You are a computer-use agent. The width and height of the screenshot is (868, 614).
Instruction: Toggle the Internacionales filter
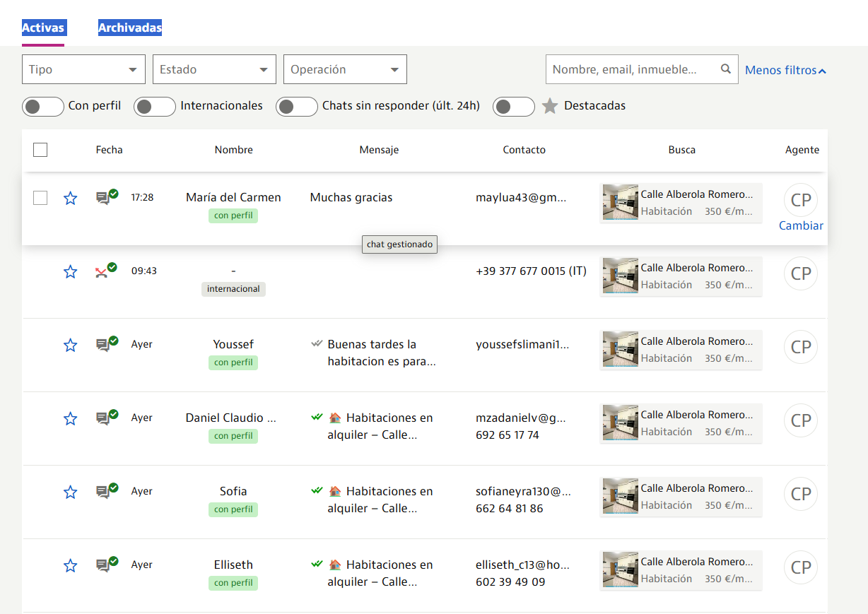pyautogui.click(x=155, y=106)
